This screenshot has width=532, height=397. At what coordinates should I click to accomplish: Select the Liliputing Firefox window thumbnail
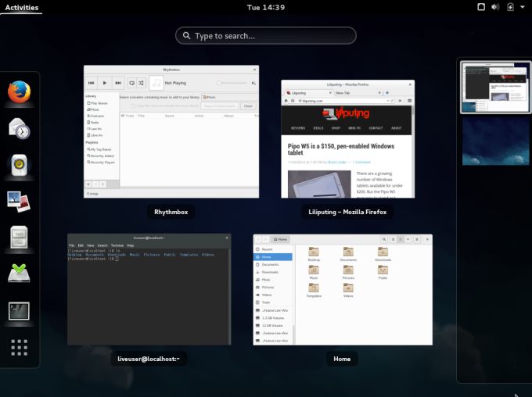click(347, 138)
